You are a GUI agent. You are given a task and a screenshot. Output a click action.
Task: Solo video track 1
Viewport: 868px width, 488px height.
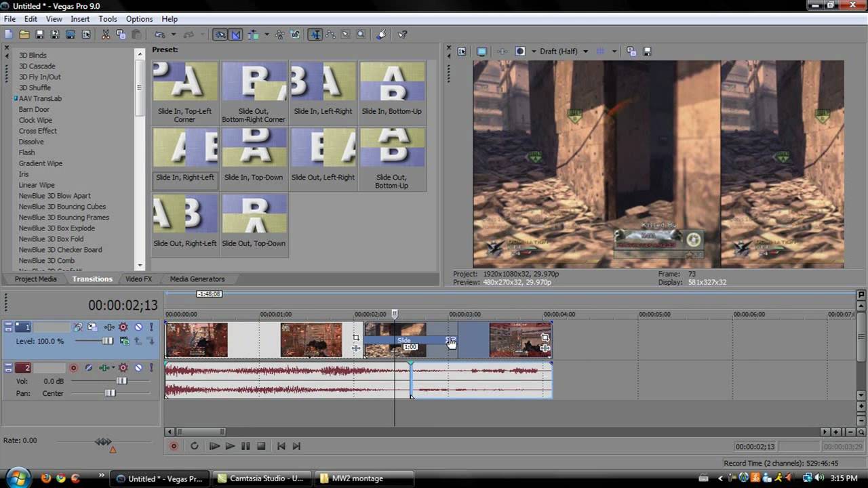[x=151, y=327]
